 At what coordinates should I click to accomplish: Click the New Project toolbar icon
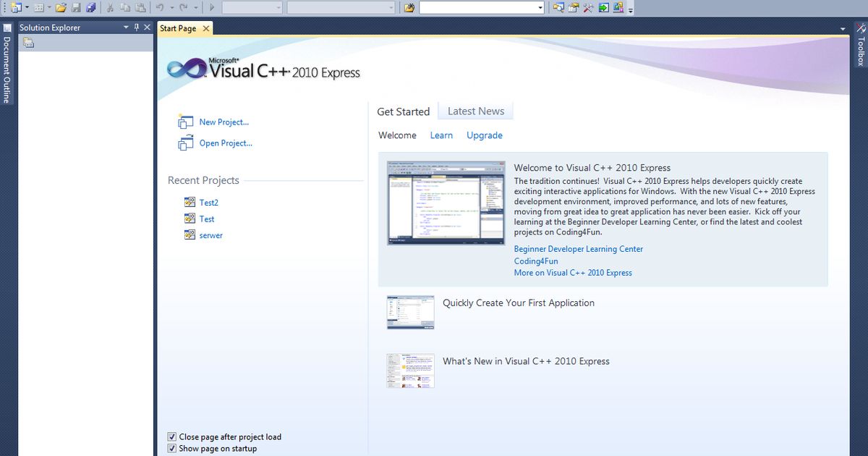pos(16,7)
